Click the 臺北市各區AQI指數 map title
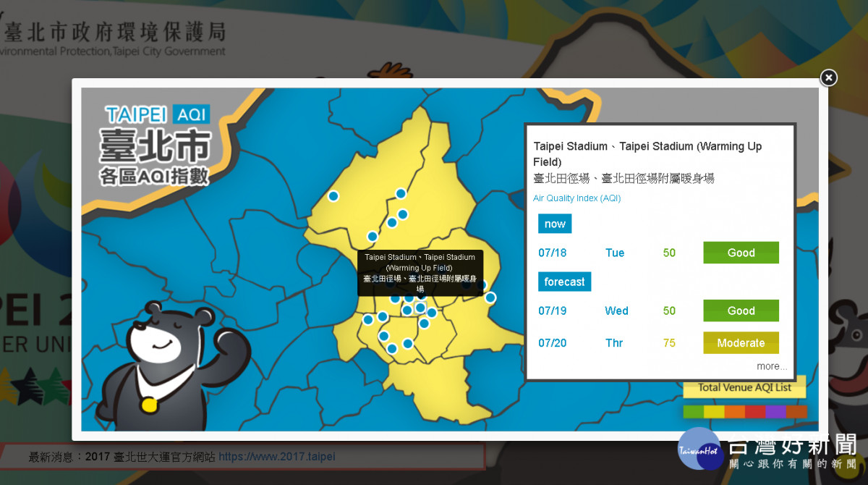The width and height of the screenshot is (868, 485). pyautogui.click(x=156, y=156)
